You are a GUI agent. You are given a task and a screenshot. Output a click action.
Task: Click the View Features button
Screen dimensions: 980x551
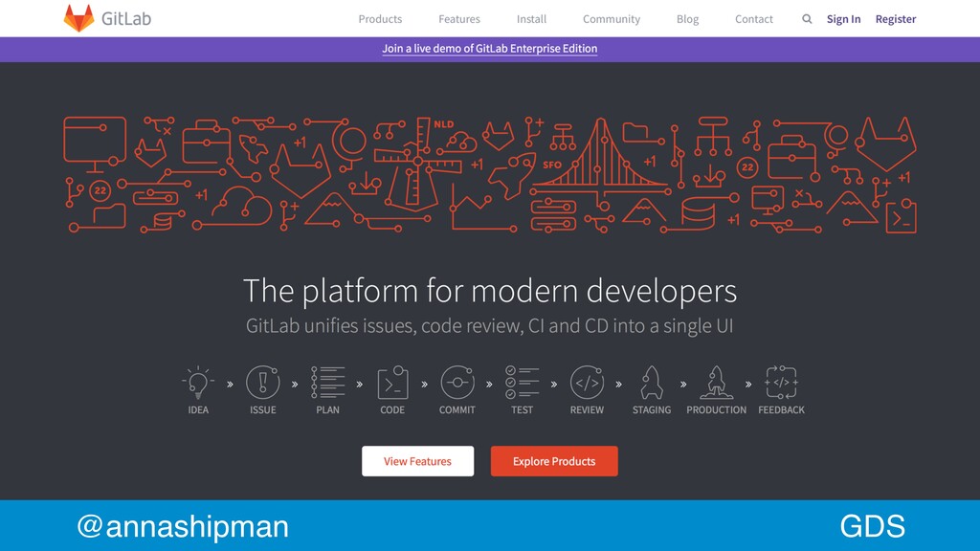point(417,461)
